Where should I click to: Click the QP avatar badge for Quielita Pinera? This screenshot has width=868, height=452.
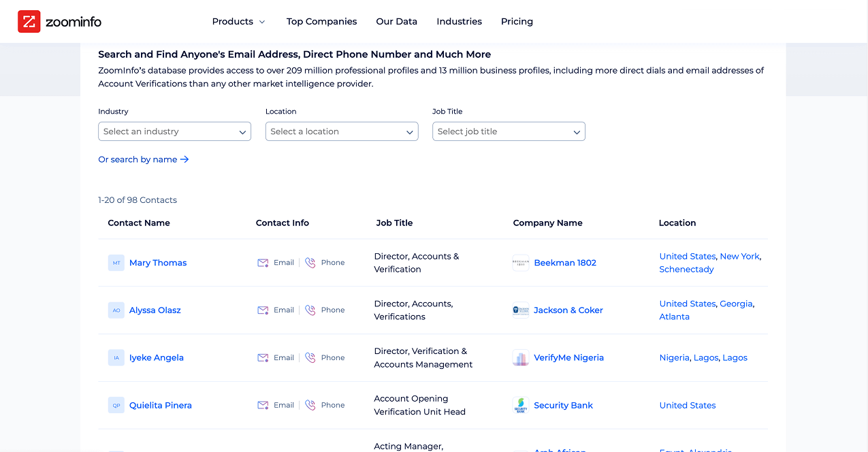116,406
